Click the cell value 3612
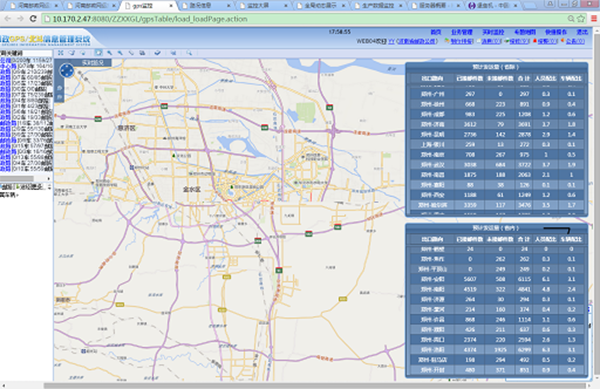This screenshot has height=389, width=600. coord(470,124)
